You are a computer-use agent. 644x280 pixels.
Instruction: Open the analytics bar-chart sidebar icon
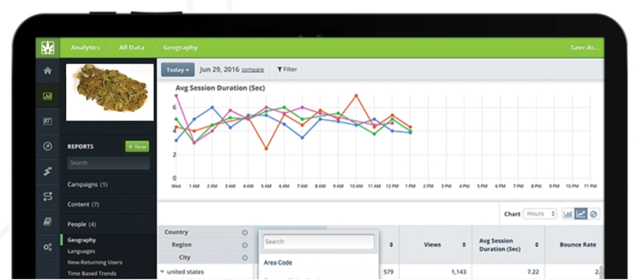point(47,96)
